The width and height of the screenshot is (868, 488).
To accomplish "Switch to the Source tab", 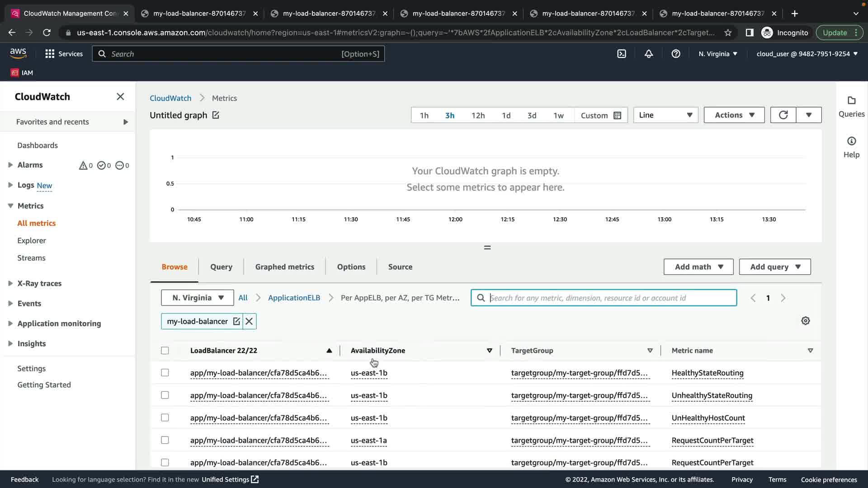I will tap(400, 267).
